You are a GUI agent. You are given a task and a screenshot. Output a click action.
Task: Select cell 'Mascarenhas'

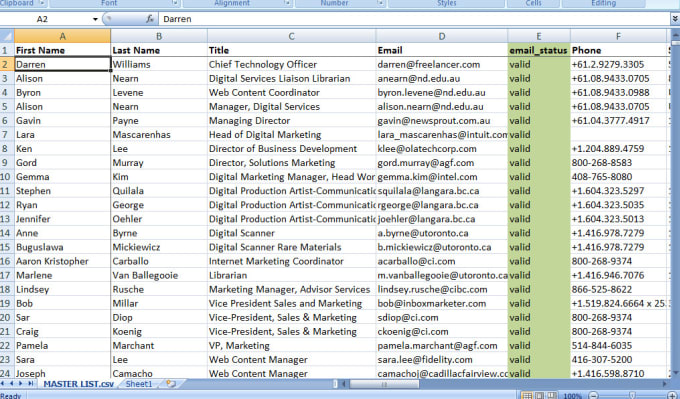[159, 134]
